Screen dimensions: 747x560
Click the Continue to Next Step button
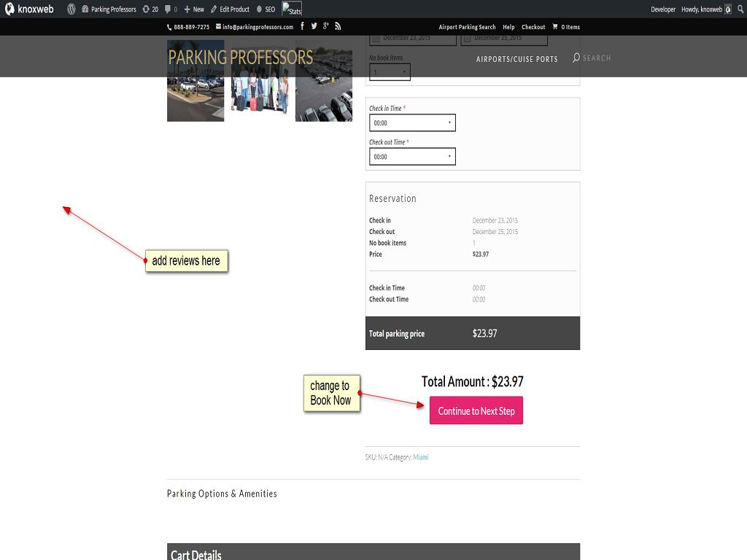(x=476, y=411)
